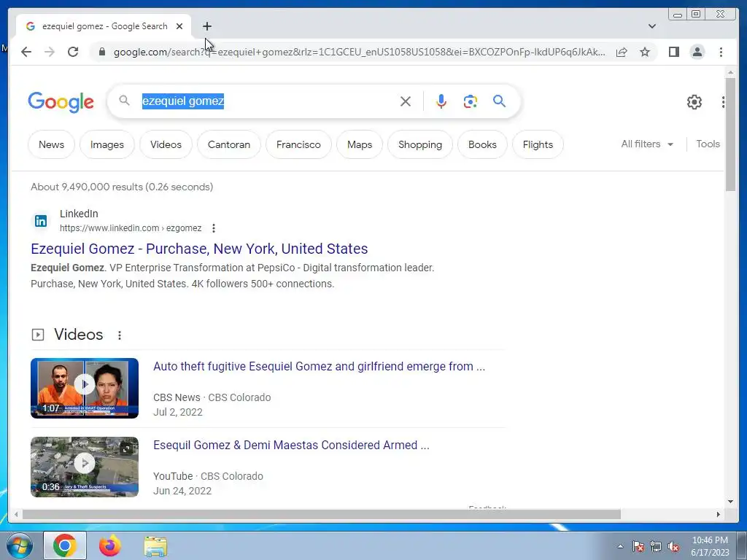The width and height of the screenshot is (747, 560).
Task: Open options for LinkedIn result
Action: tap(214, 228)
